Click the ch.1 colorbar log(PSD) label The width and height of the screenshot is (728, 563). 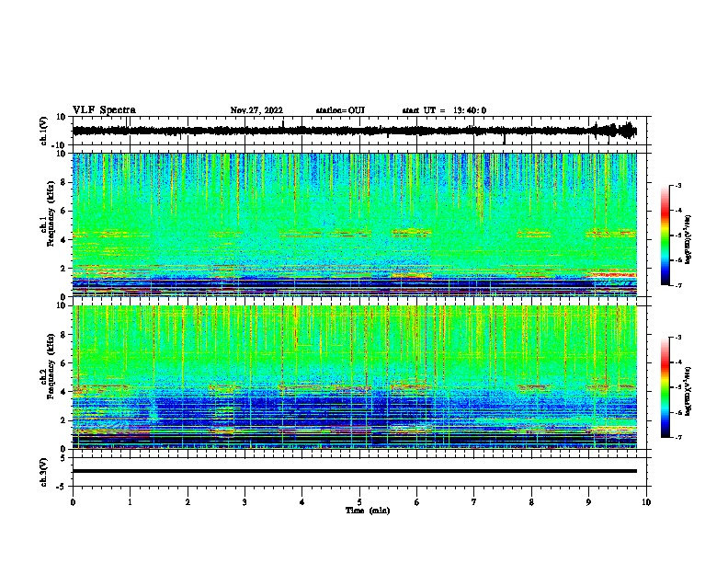coord(688,240)
